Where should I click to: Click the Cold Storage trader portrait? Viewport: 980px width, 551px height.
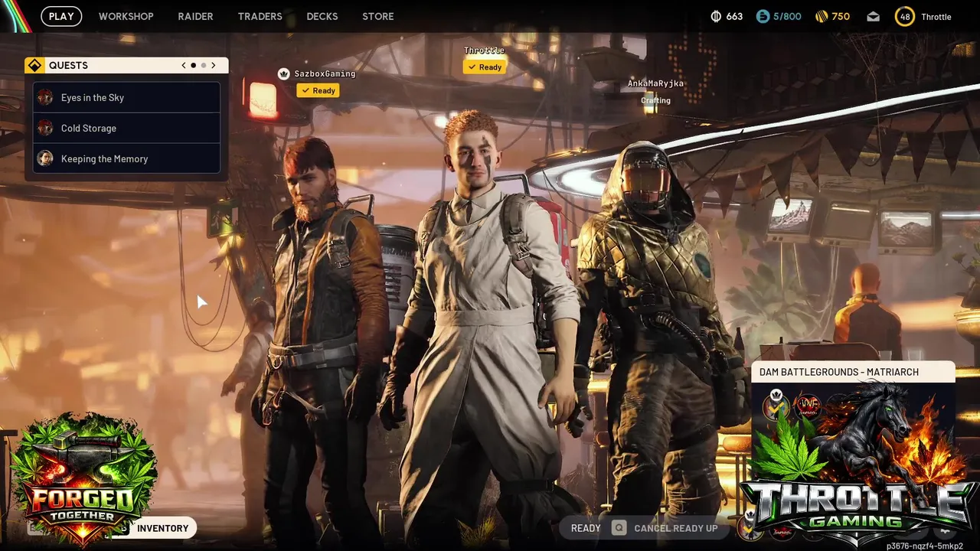(x=45, y=128)
